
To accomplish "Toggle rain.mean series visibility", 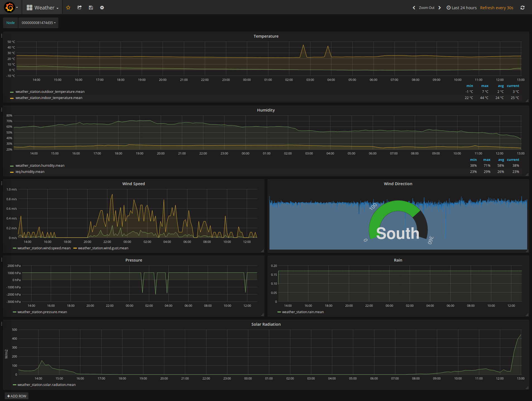I will [x=303, y=312].
